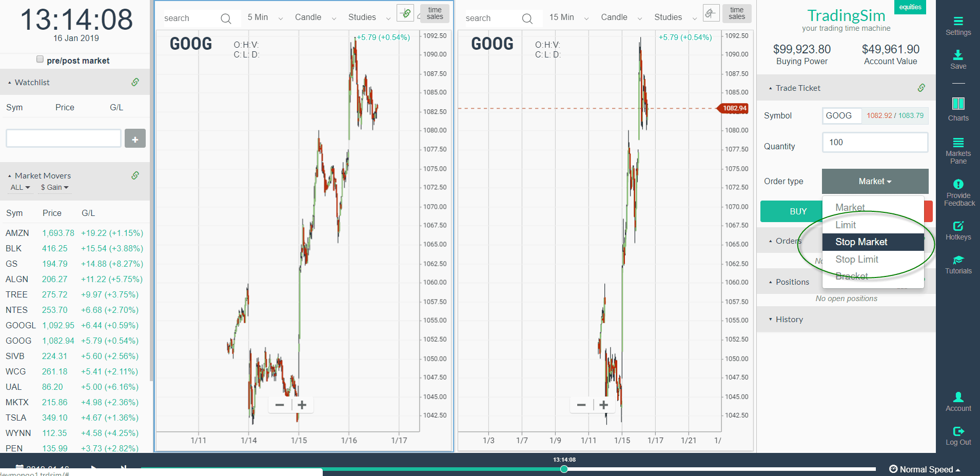Open the Studies dropdown on the left chart
The height and width of the screenshot is (476, 980).
[362, 17]
